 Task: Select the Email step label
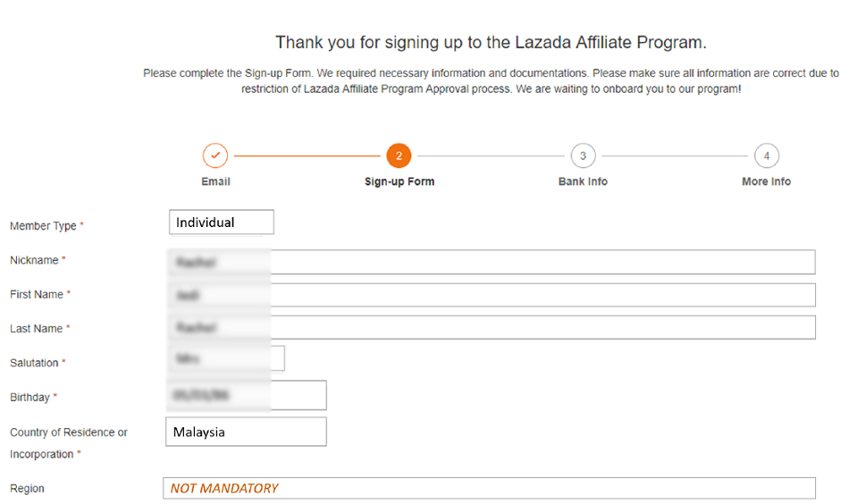[x=215, y=182]
